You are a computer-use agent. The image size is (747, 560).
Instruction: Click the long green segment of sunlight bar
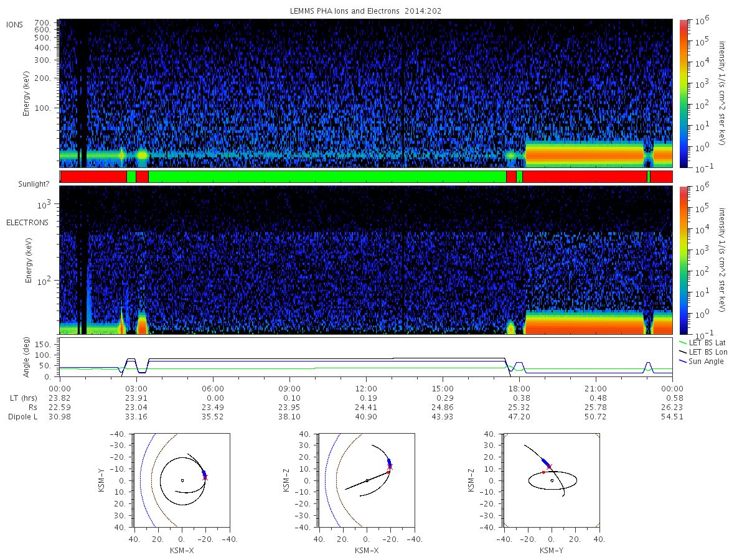tap(327, 177)
